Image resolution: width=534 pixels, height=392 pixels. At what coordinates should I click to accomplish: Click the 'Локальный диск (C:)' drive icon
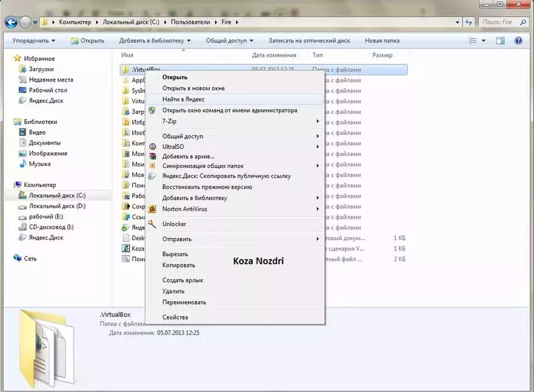click(23, 195)
